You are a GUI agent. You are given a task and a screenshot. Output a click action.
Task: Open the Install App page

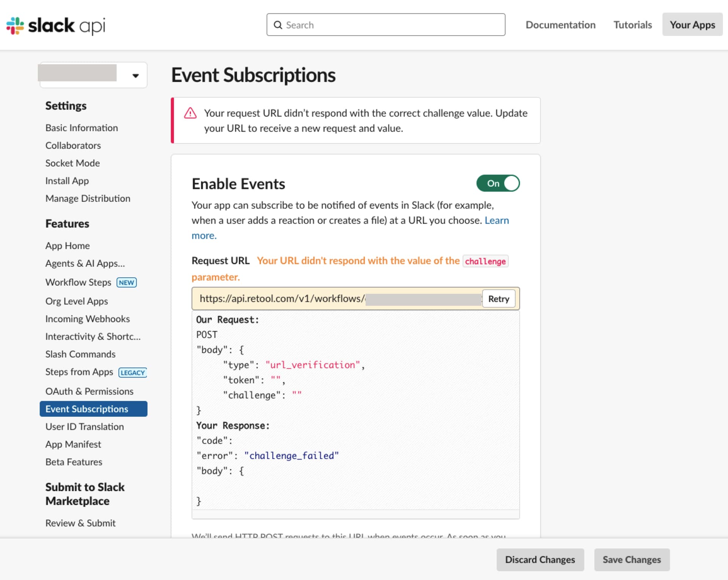click(x=67, y=181)
